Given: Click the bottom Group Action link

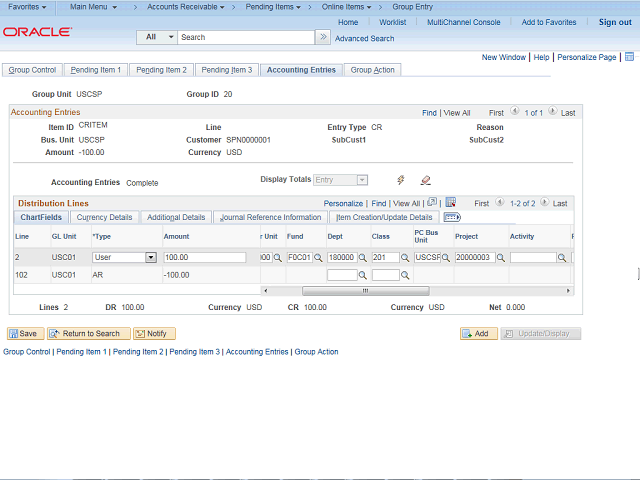Looking at the screenshot, I should pyautogui.click(x=316, y=351).
